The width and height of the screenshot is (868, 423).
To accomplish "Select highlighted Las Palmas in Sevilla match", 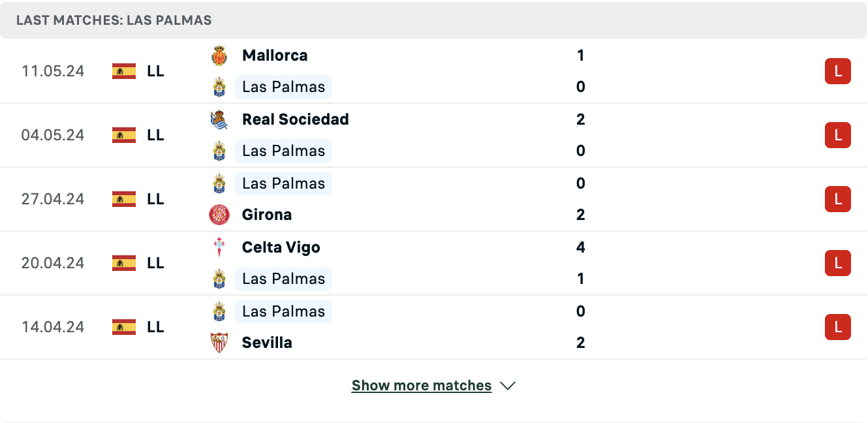I will click(x=283, y=311).
